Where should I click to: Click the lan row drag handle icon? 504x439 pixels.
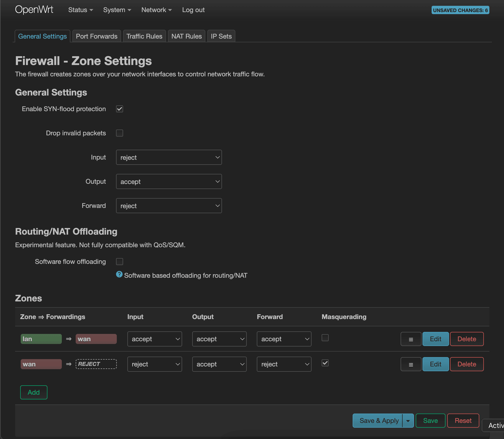[411, 339]
